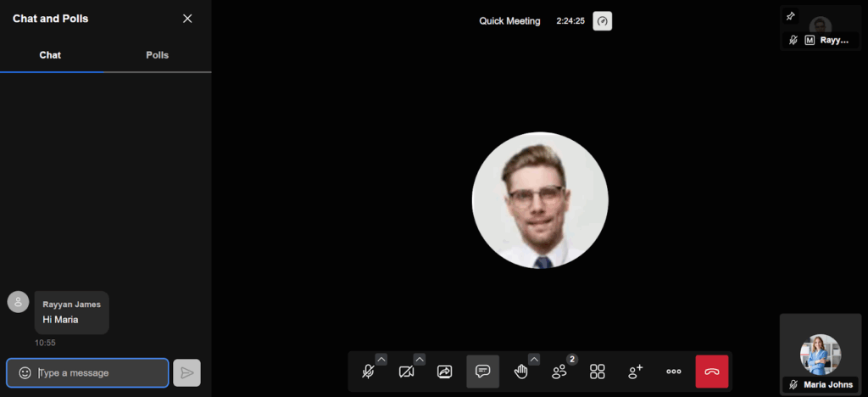Switch to the Polls tab
868x397 pixels.
point(157,55)
